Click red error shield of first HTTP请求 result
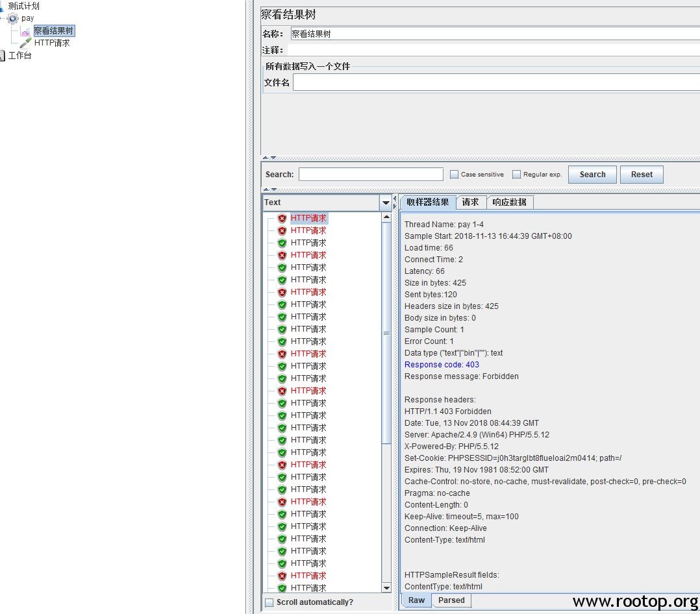The height and width of the screenshot is (614, 700). [282, 219]
